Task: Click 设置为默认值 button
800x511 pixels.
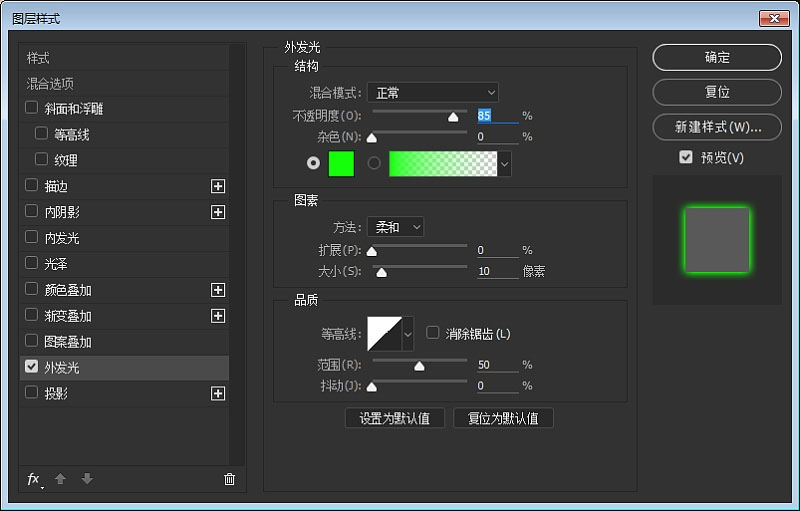Action: 395,419
